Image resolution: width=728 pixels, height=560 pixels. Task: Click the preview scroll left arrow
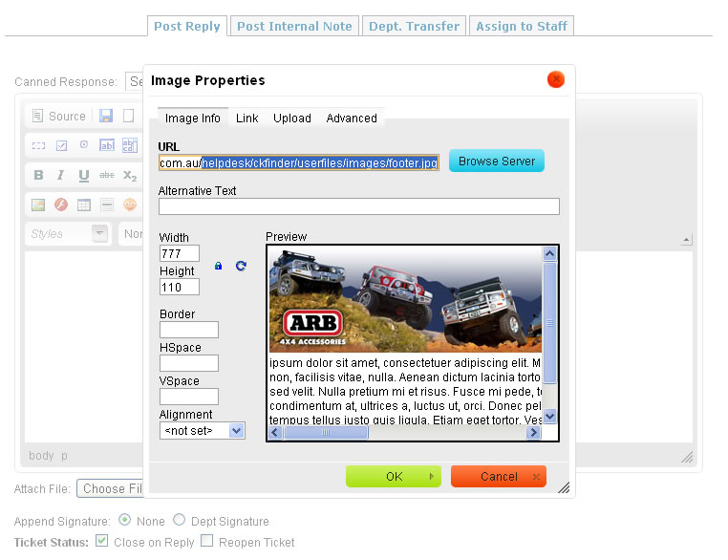(x=275, y=433)
